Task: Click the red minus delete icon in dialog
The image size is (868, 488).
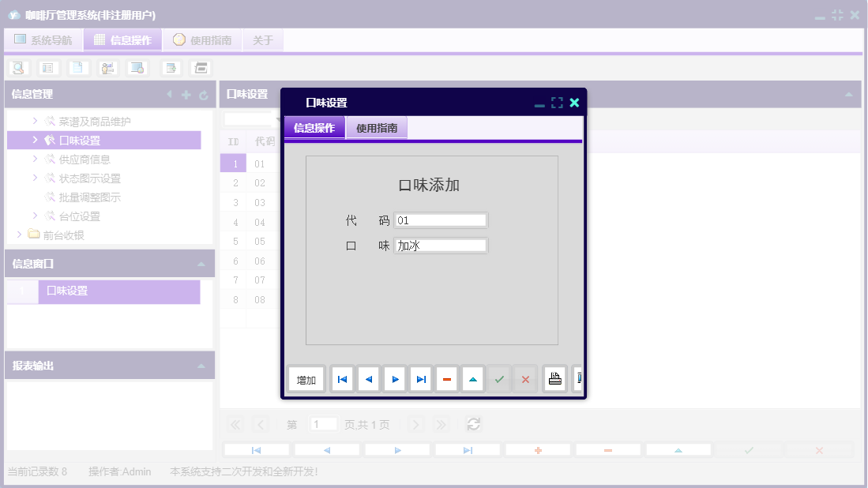Action: (447, 380)
